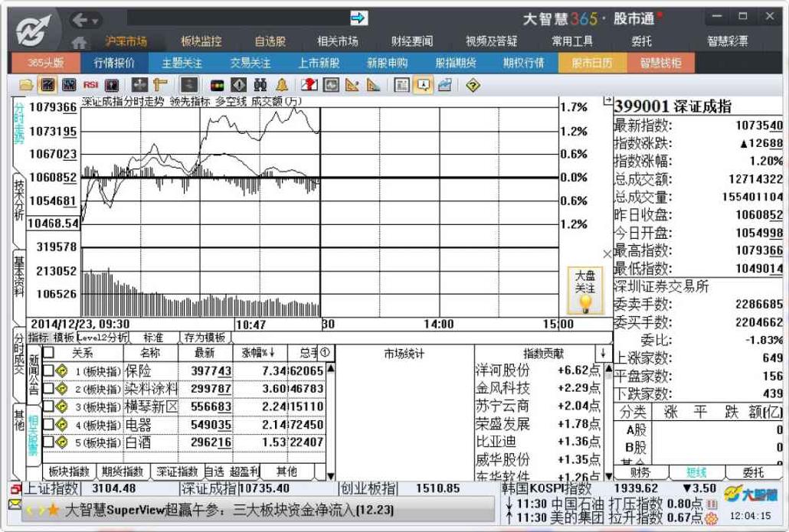The height and width of the screenshot is (532, 789).
Task: Select the faucet-shaped toolbar icon
Action: [161, 85]
